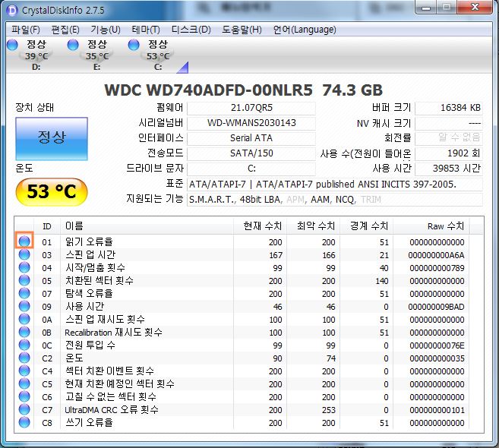Click status orb for C4 섹터 치환 이벤트
Screen dimensions: 499x448
[x=24, y=371]
